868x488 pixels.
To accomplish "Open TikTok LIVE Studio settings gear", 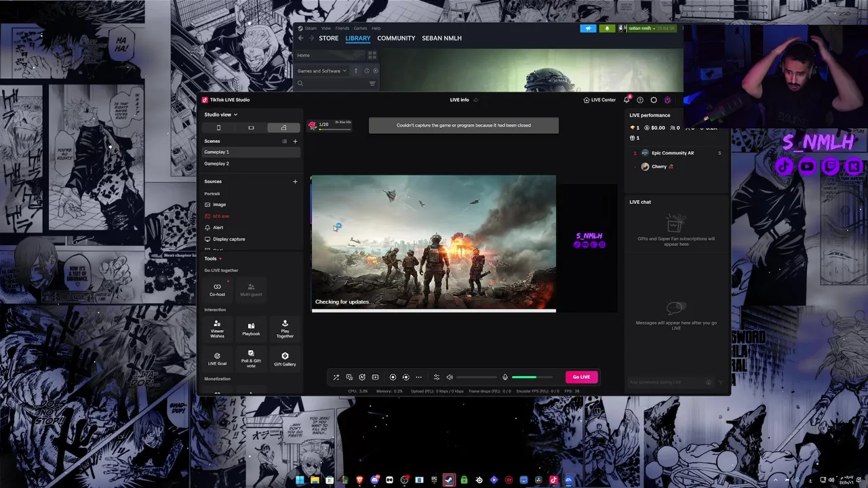I will (x=654, y=100).
